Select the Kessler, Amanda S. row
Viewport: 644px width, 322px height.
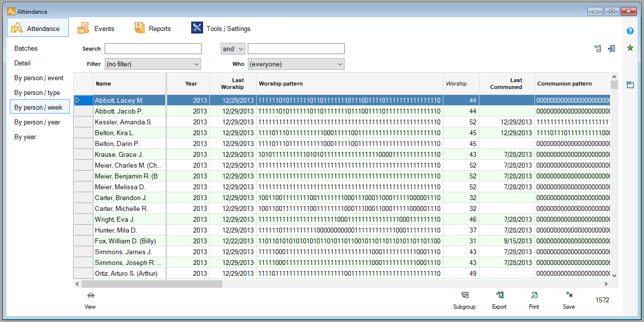click(123, 122)
